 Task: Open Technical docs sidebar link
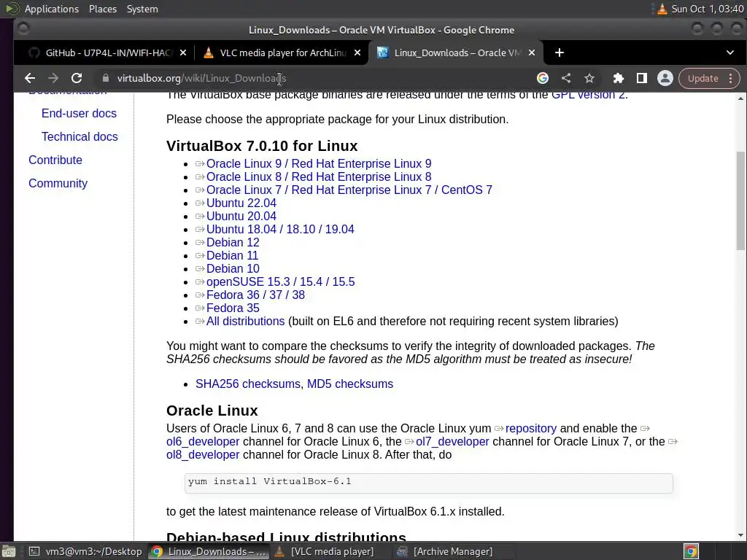80,136
